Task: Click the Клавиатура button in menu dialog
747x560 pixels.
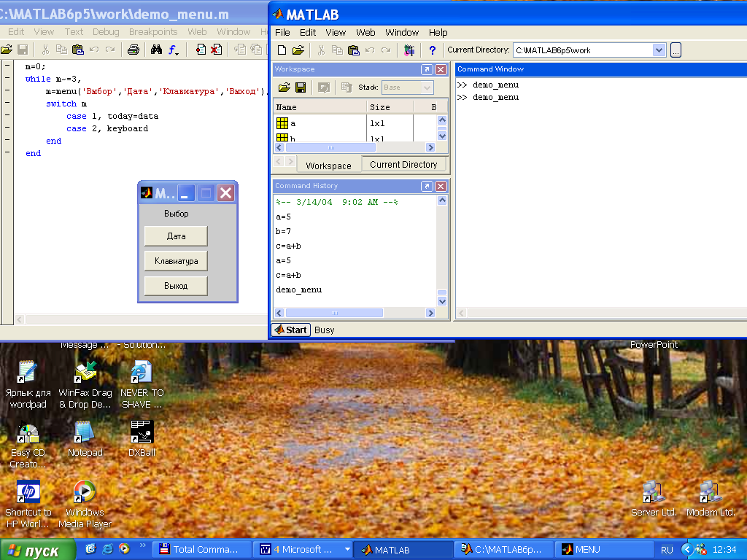Action: click(x=176, y=261)
